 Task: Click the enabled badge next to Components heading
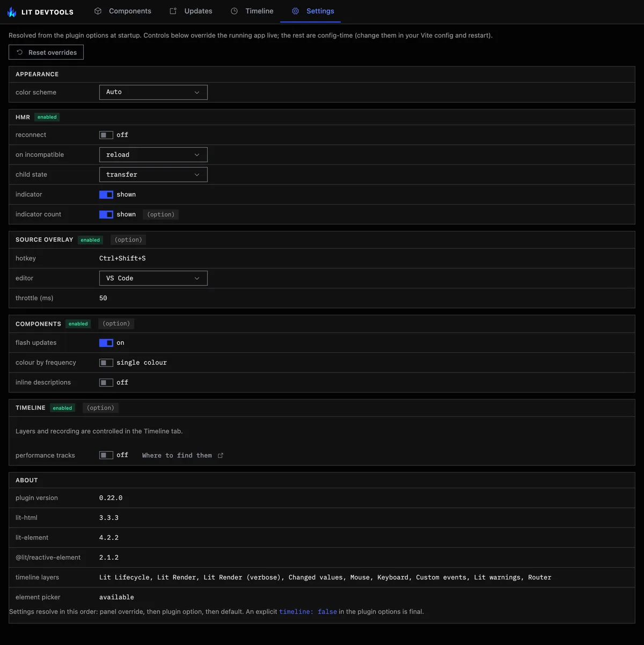click(78, 324)
